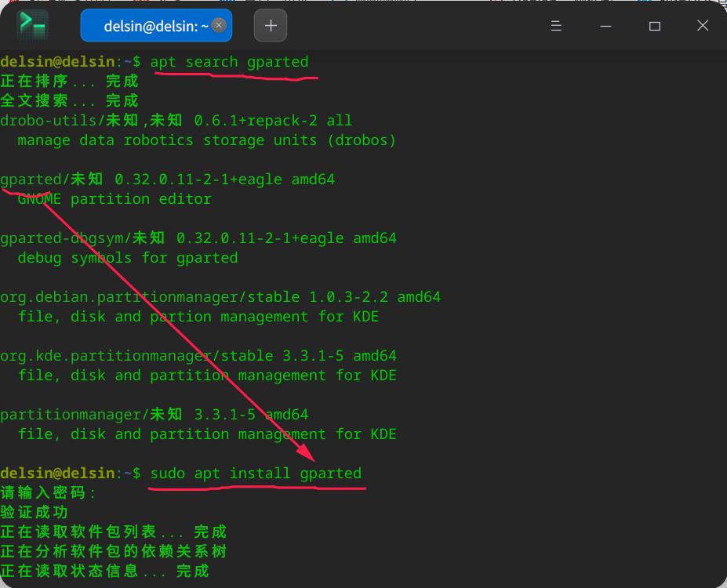
Task: Click the terminal app icon in title bar
Action: (x=32, y=24)
